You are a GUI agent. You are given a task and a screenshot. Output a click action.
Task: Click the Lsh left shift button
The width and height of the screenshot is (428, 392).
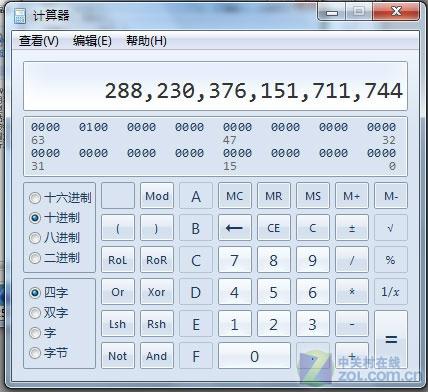118,324
